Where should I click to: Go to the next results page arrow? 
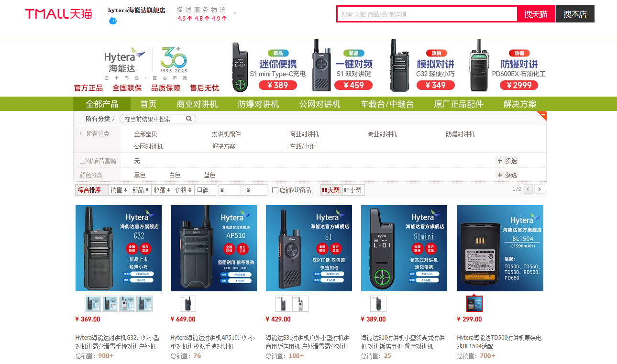coord(540,189)
